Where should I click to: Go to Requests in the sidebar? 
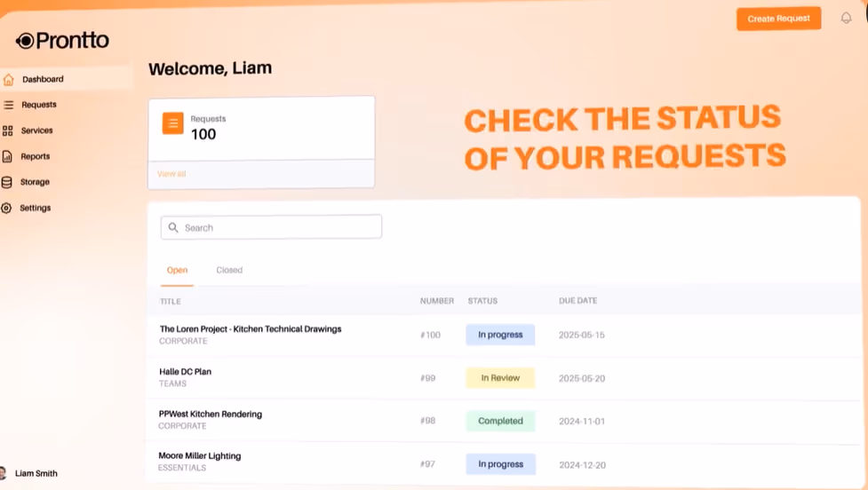click(39, 105)
